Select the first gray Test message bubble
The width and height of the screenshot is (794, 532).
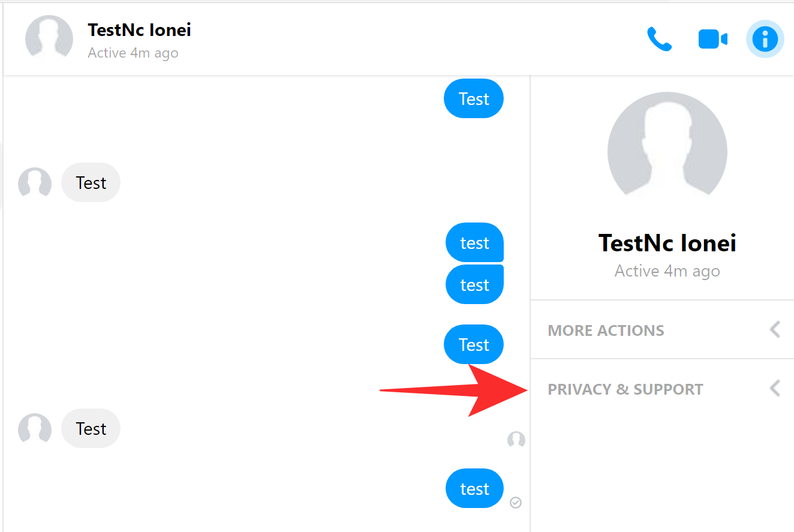[91, 183]
